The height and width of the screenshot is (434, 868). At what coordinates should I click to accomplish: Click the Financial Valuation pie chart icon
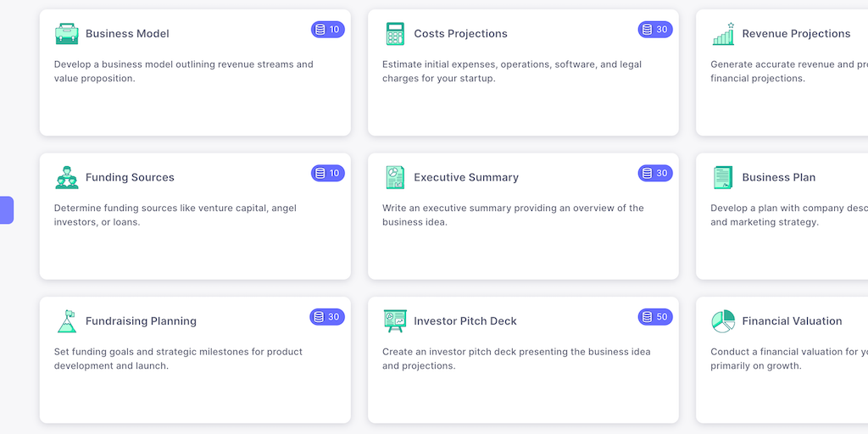[723, 321]
